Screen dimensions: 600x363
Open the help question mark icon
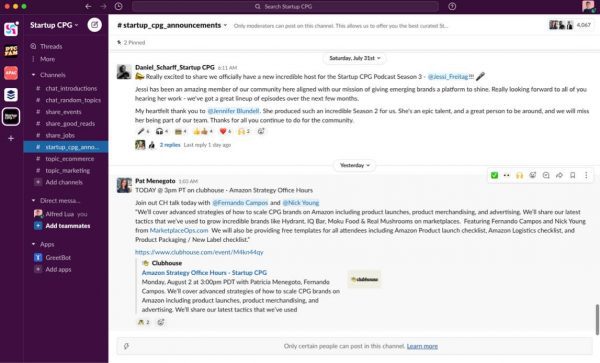click(x=452, y=7)
